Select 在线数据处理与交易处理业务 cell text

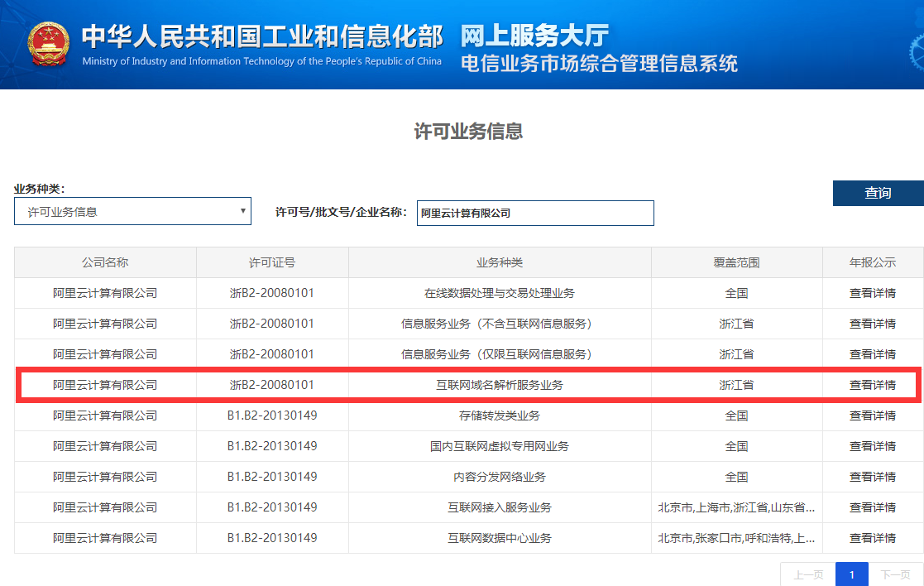[500, 293]
